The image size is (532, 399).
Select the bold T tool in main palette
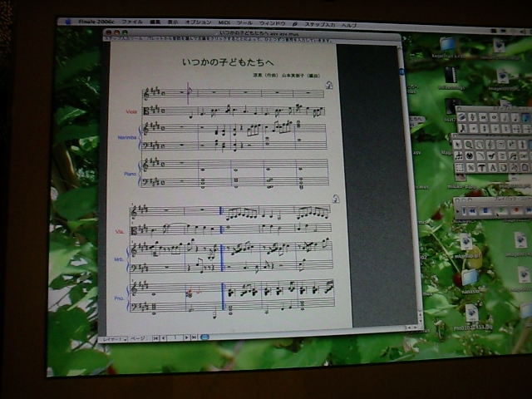(x=481, y=168)
